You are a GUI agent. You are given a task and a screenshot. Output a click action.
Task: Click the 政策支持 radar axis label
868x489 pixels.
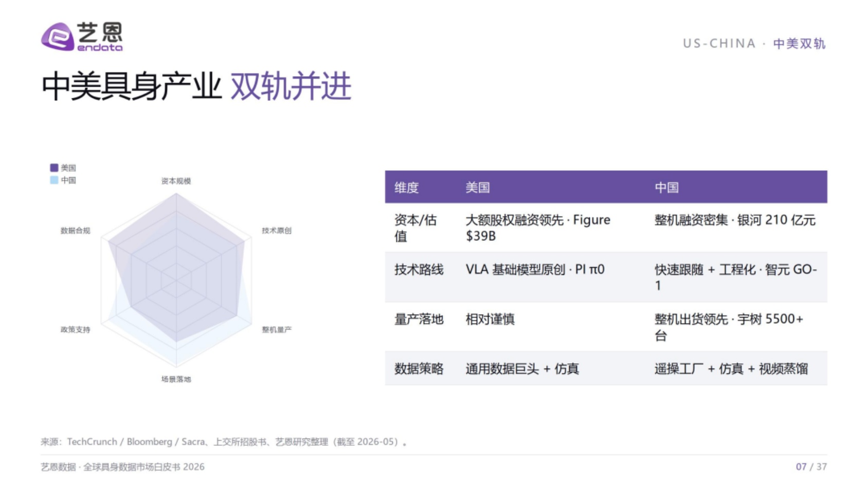[76, 329]
